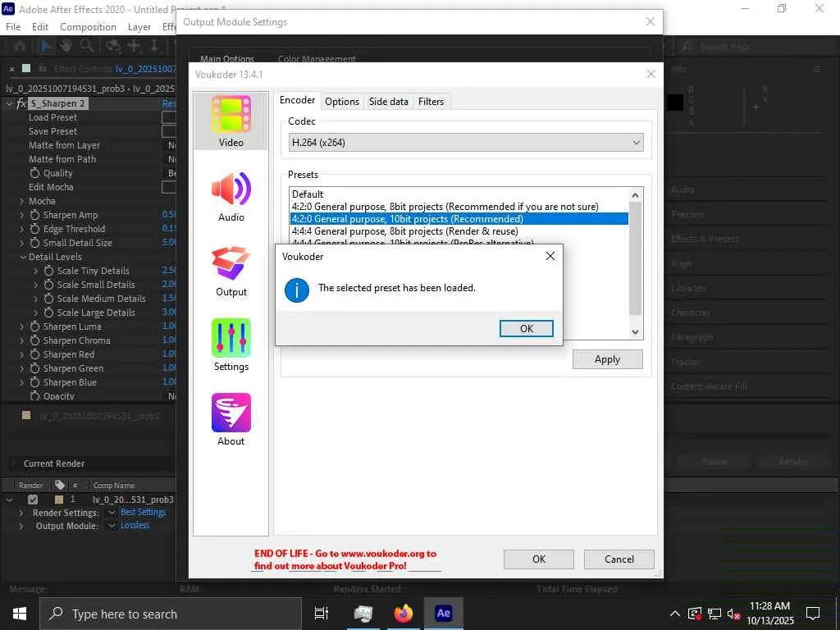This screenshot has width=840, height=630.
Task: Select the Home icon in After Effects toolbar
Action: (x=20, y=47)
